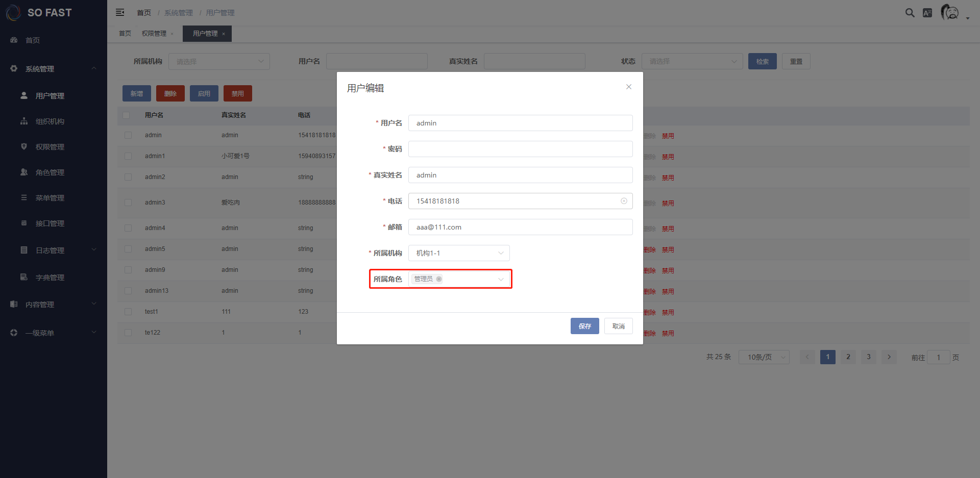Click the 权限管理 shield icon
980x478 pixels.
click(x=23, y=146)
